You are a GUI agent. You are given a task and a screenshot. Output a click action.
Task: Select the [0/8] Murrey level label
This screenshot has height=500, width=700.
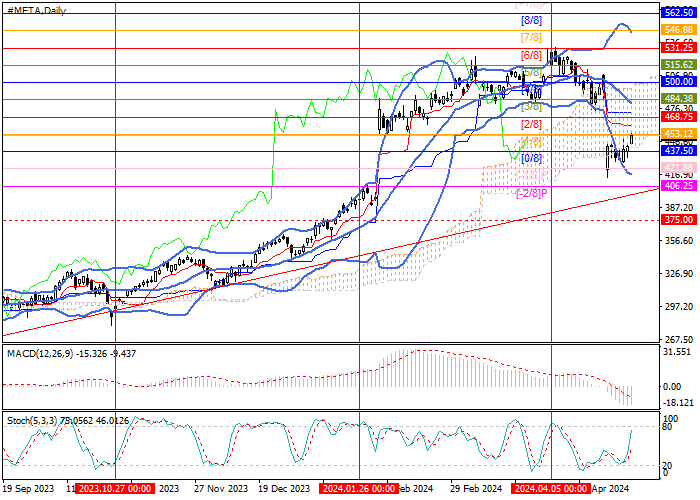pyautogui.click(x=531, y=158)
